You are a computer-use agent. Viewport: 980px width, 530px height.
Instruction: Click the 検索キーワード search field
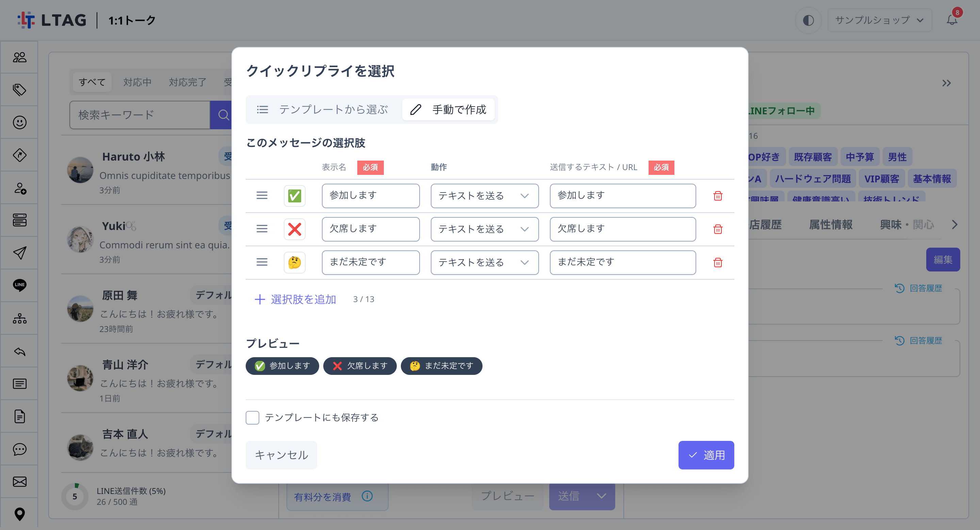(140, 115)
